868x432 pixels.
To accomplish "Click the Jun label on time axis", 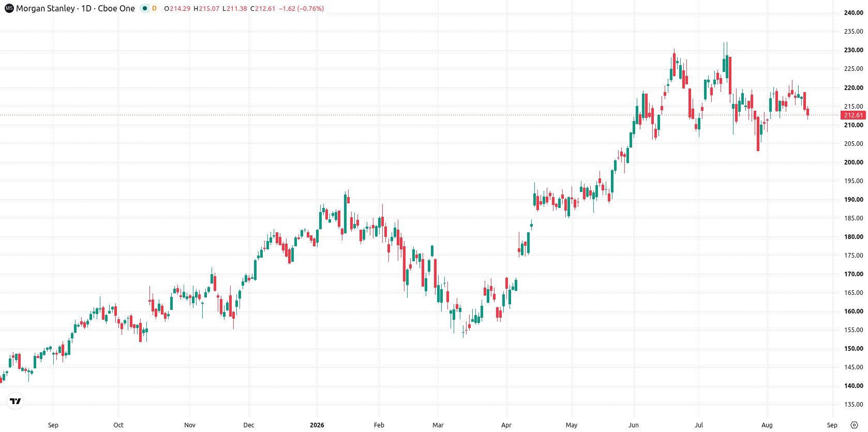I will (634, 425).
